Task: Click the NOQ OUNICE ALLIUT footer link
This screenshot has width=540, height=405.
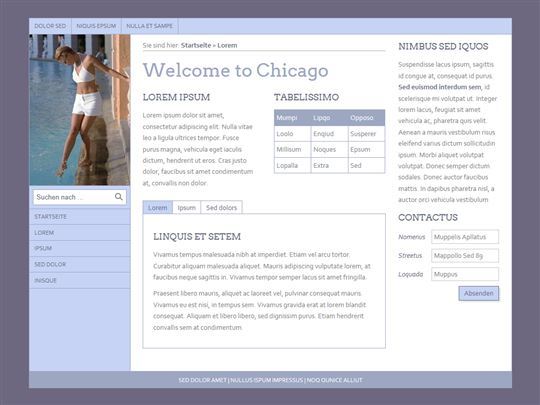Action: [335, 380]
